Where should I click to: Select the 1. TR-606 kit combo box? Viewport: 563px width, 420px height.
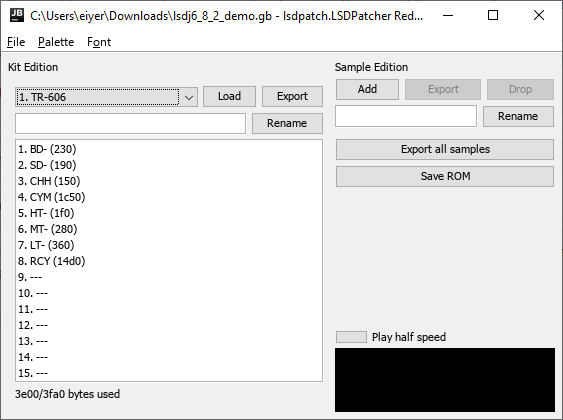(106, 97)
